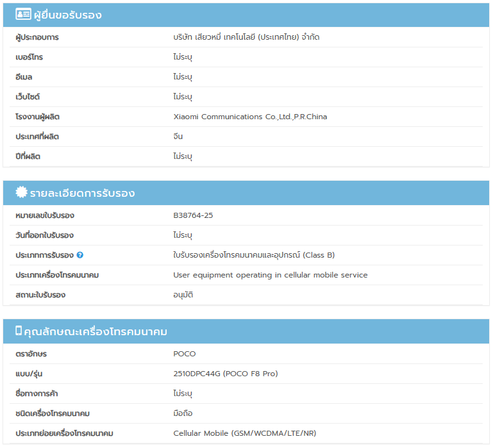Select the คุณลักษณะเครื่องโทรคมนาคม section header
The image size is (493, 448).
point(95,331)
